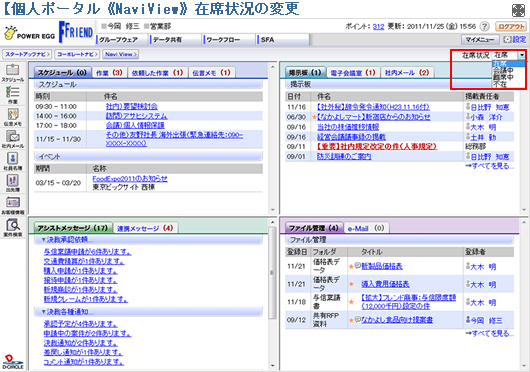Click the POWER EGG logo
Viewport: 530px width, 372px height.
coord(29,33)
